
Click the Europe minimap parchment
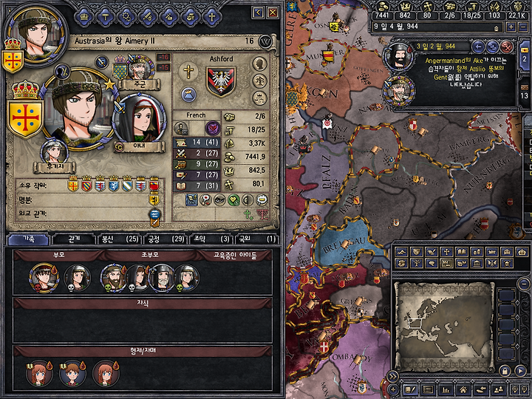coord(444,326)
